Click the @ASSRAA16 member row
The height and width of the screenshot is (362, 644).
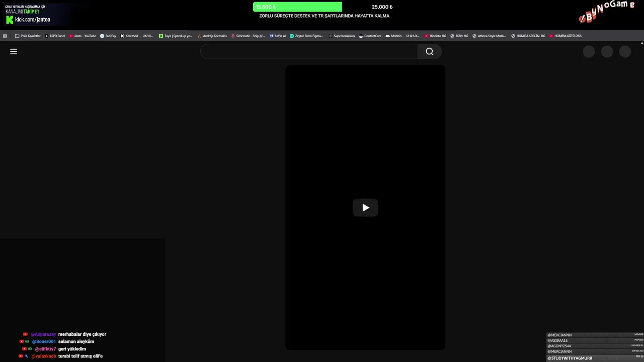click(x=595, y=340)
